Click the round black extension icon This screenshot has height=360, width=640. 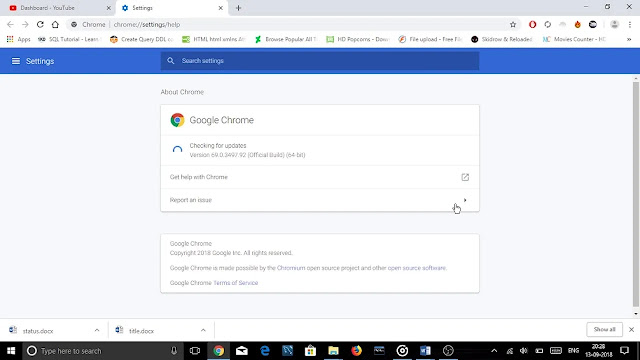[x=593, y=24]
